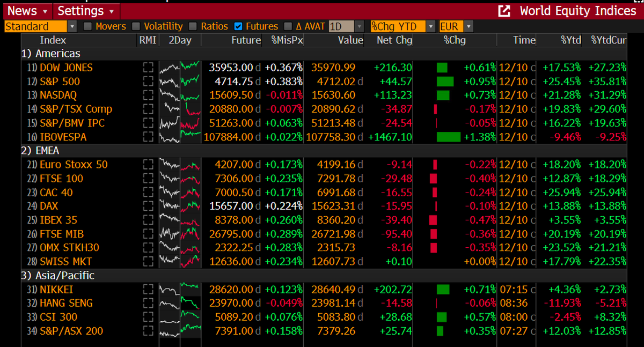Sort by the Future column header
Screen dimensions: 644x347
click(246, 40)
